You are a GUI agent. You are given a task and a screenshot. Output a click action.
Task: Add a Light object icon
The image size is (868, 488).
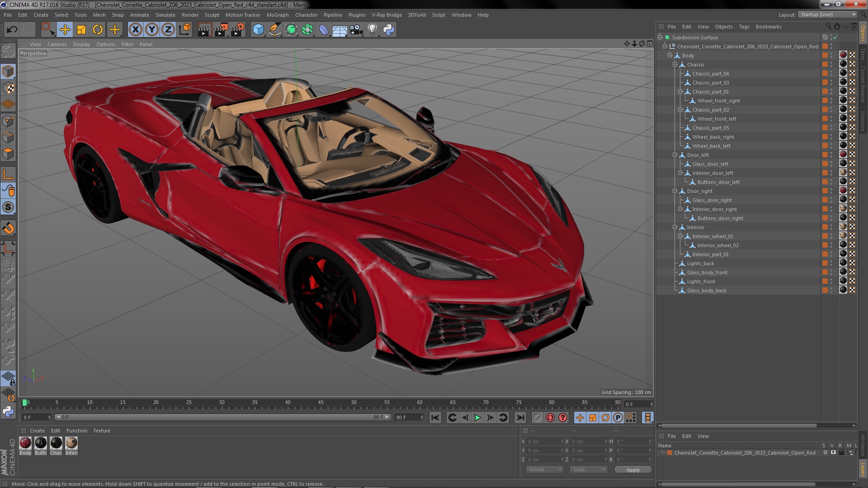373,30
